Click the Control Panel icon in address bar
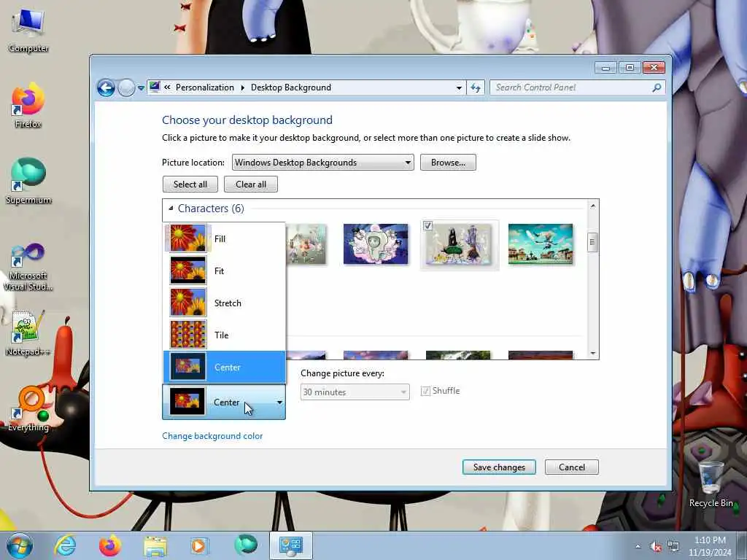 (x=155, y=87)
